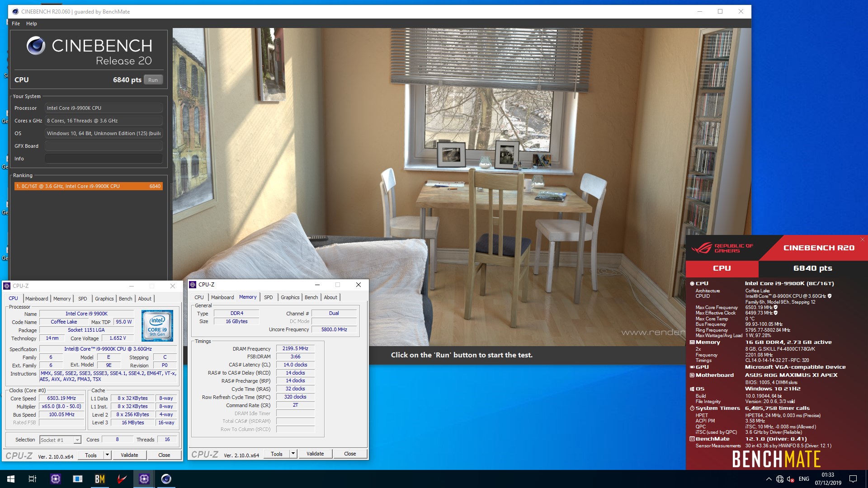Open the network tray icon
868x488 pixels.
tap(780, 479)
